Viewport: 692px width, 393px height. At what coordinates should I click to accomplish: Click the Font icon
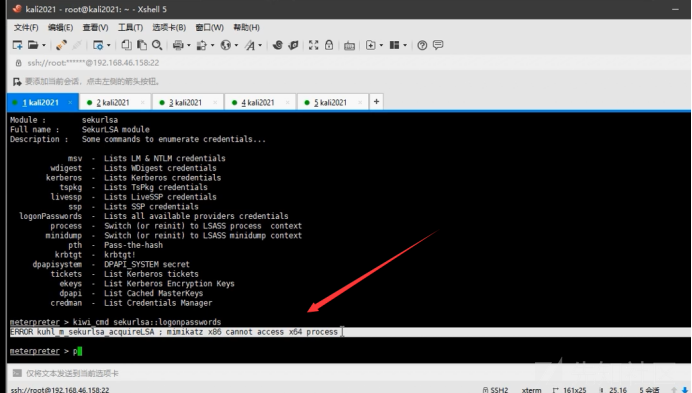250,45
